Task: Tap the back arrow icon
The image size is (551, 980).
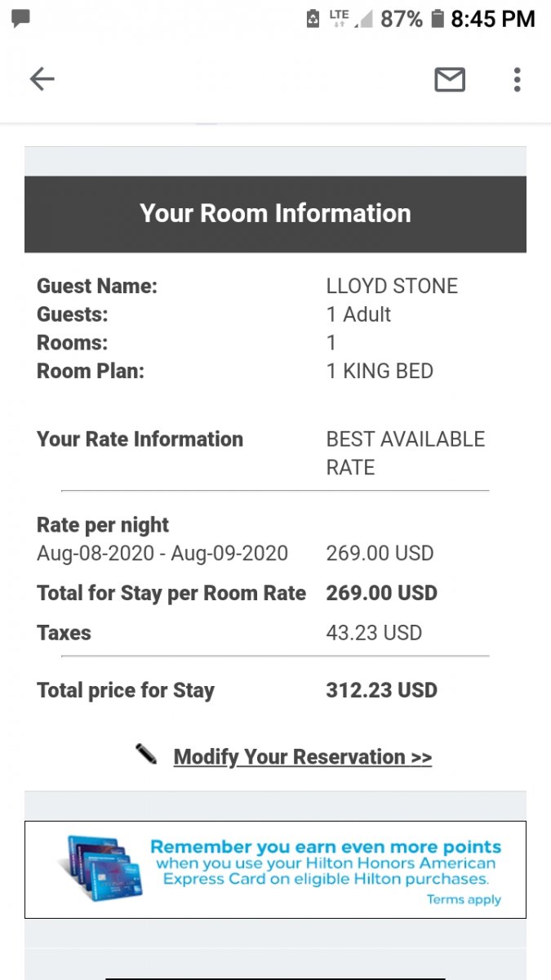Action: click(42, 79)
